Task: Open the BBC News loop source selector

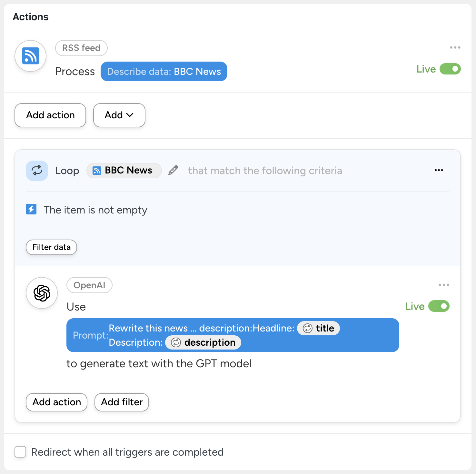Action: pyautogui.click(x=124, y=170)
